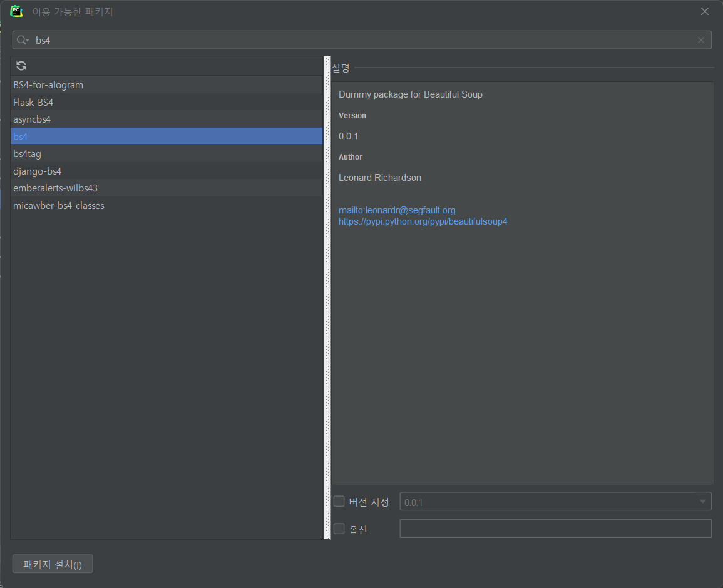Click the search magnifier icon
This screenshot has width=723, height=588.
[23, 41]
